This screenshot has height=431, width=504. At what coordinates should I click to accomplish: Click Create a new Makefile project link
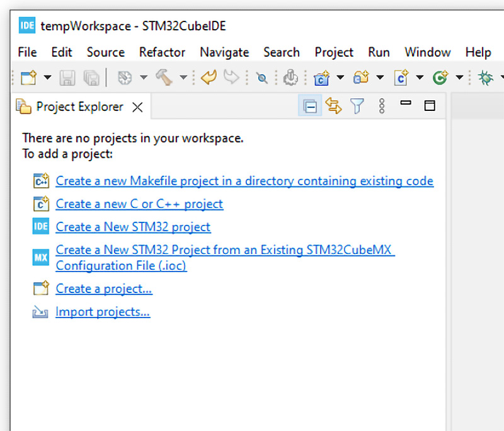click(x=244, y=181)
